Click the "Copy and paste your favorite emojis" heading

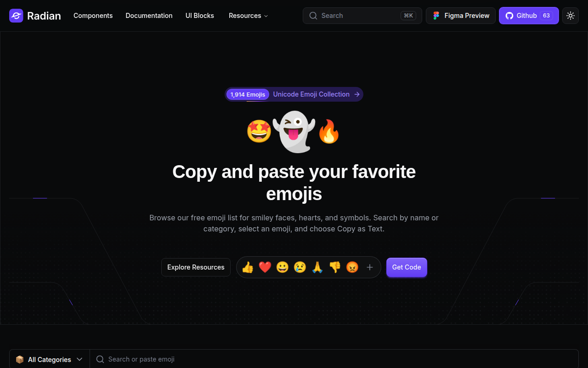click(294, 183)
